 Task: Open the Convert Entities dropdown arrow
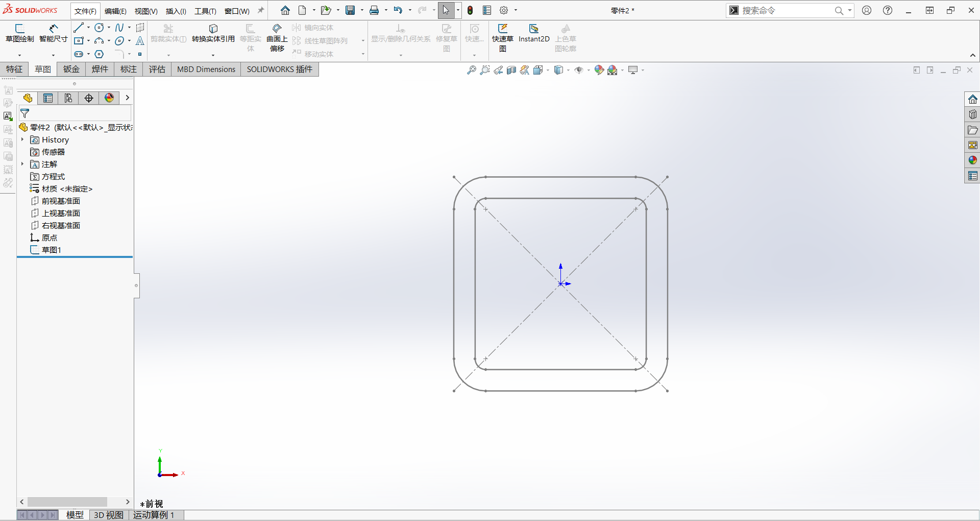point(213,55)
